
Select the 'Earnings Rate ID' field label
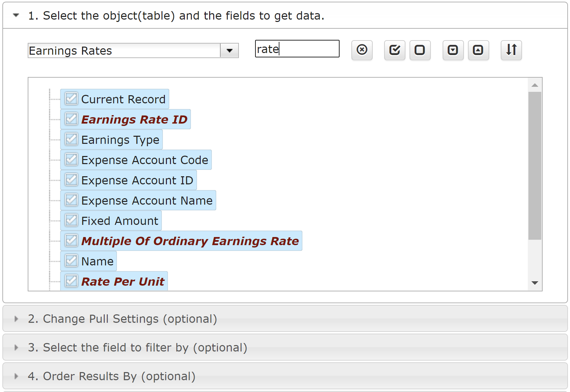click(134, 120)
